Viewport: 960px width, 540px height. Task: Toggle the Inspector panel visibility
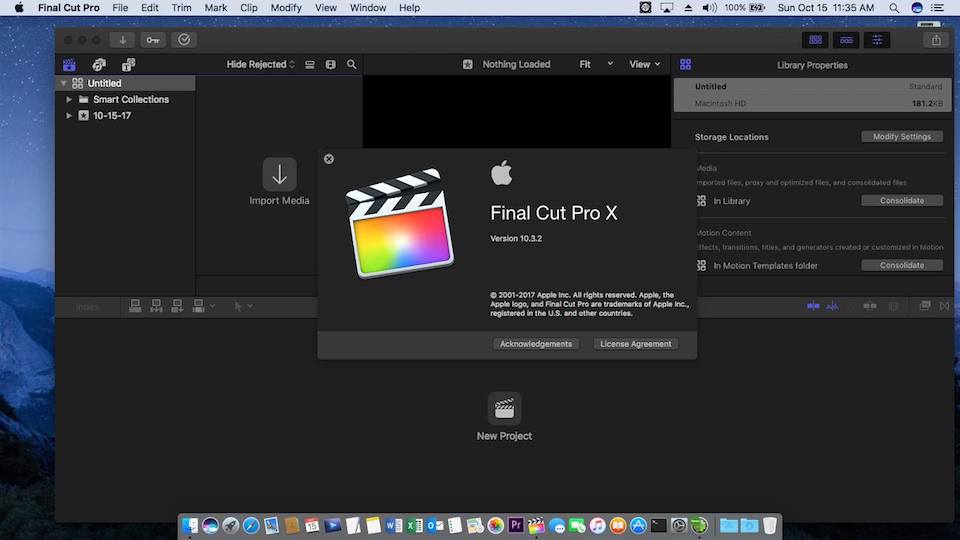[877, 40]
